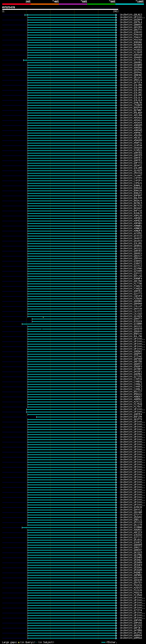Select hit label UniRef100_P94008
Screen dimensions: 146x644
coord(131,35)
